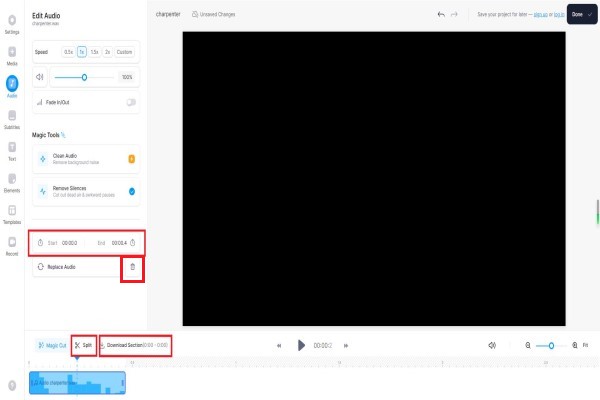
Task: Choose the Custom speed option
Action: pyautogui.click(x=124, y=51)
